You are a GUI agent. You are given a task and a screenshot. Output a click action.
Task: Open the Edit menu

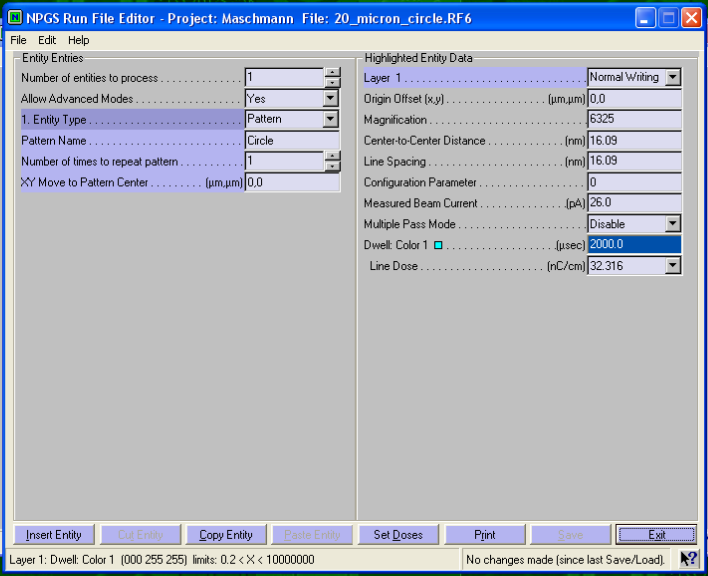point(47,40)
